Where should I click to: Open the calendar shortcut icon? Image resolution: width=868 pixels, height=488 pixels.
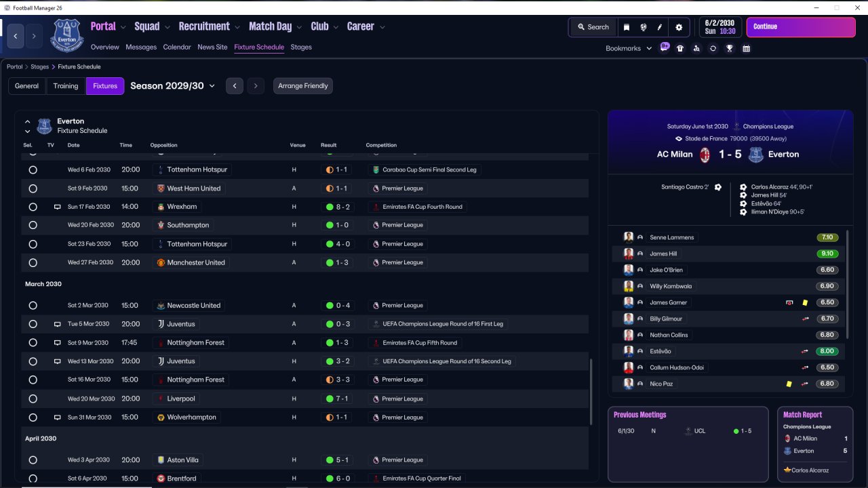(x=746, y=49)
